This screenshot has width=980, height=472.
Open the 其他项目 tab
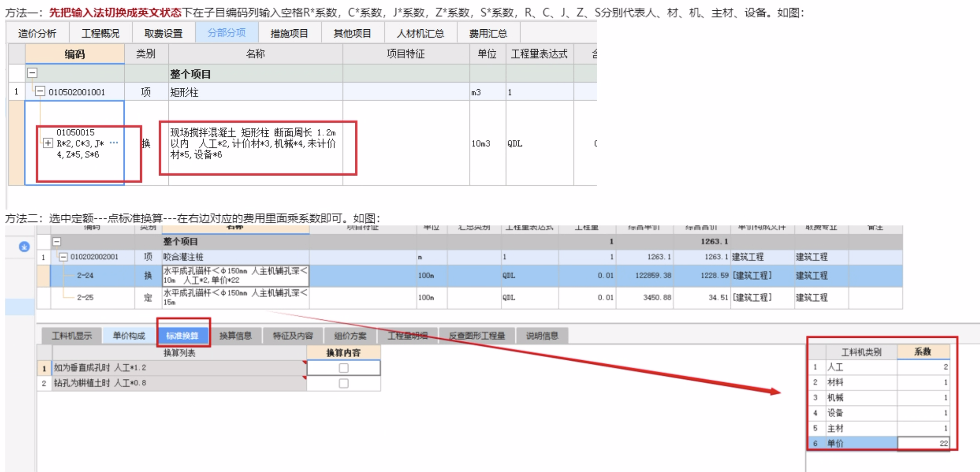point(353,33)
